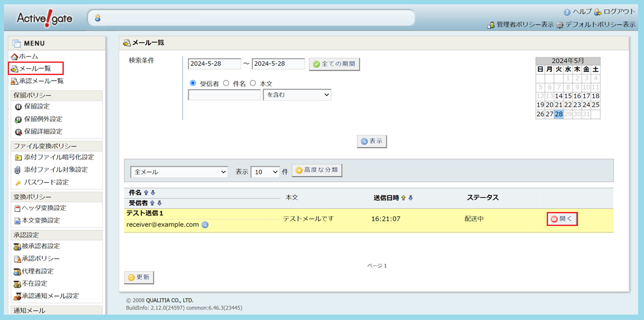644x320 pixels.
Task: Click the start date field 2024-5-28
Action: 214,64
